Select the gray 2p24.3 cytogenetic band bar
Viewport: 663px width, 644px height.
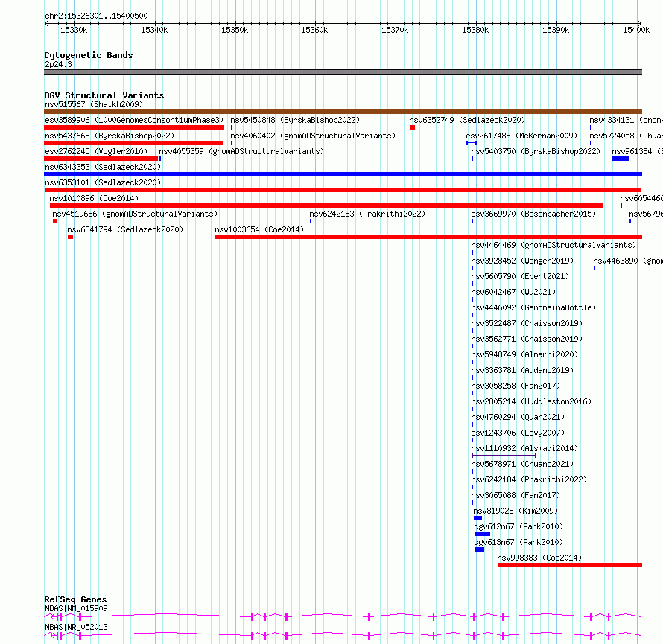pyautogui.click(x=343, y=72)
